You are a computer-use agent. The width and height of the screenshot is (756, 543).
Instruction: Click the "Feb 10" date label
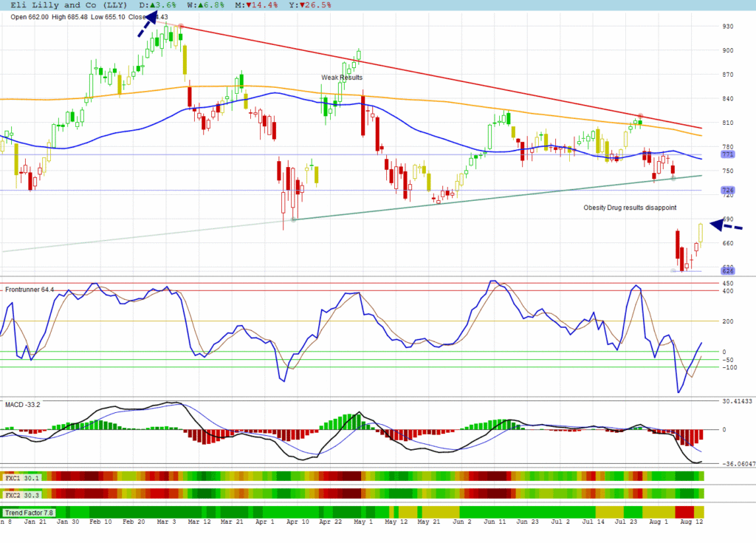[100, 522]
